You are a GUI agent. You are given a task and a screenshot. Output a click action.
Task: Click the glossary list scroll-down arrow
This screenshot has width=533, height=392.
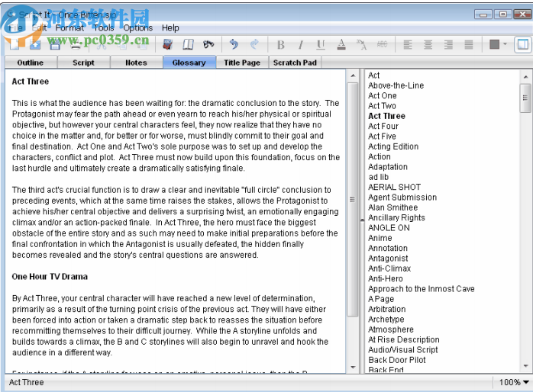tap(525, 366)
